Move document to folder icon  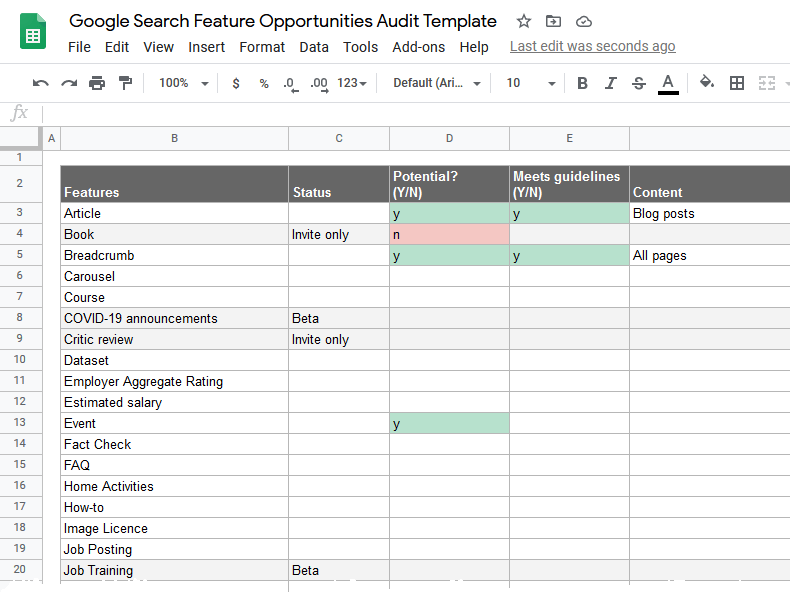(x=553, y=21)
